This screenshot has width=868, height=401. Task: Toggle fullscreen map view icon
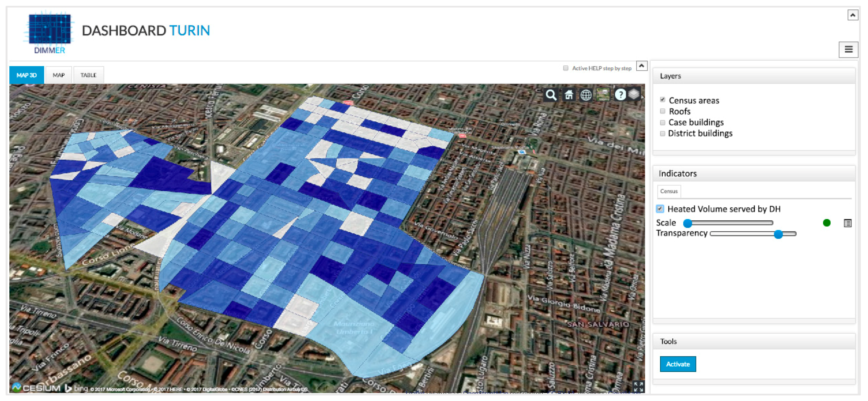coord(638,386)
